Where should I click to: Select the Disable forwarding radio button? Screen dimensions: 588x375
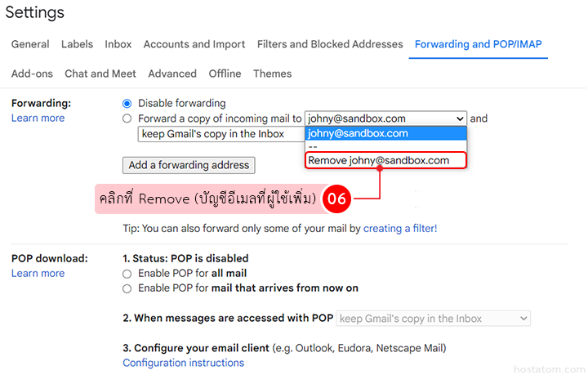click(x=127, y=104)
